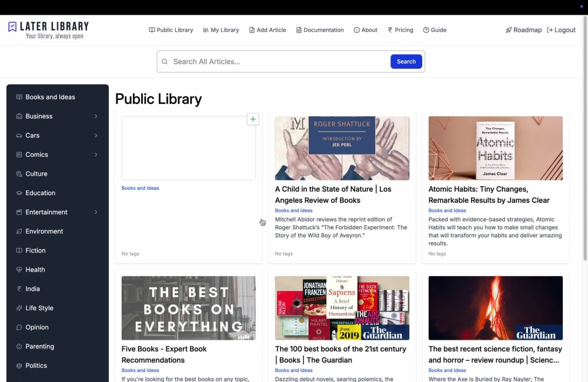Click the Guardian 2019 book covers thumbnail
588x382 pixels.
342,308
